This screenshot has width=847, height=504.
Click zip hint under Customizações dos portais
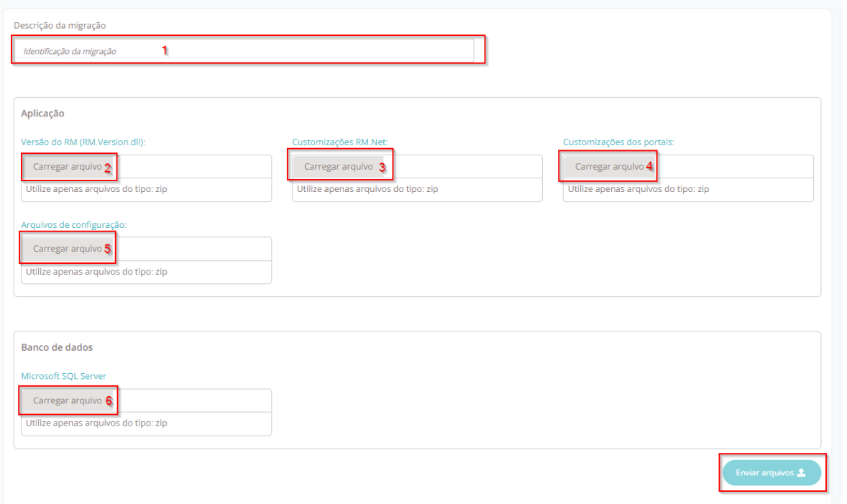[x=638, y=189]
